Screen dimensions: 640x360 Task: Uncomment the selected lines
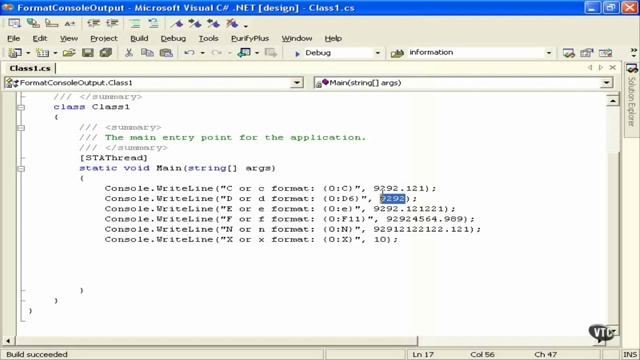(153, 24)
